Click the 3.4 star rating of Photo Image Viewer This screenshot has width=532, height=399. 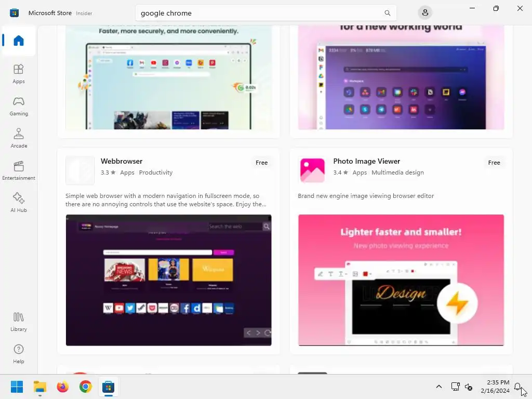[341, 172]
